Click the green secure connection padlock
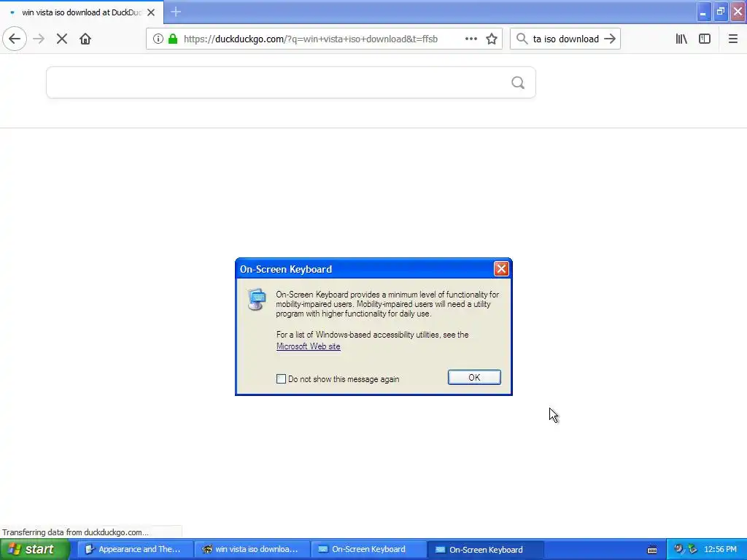This screenshot has height=560, width=747. click(173, 39)
